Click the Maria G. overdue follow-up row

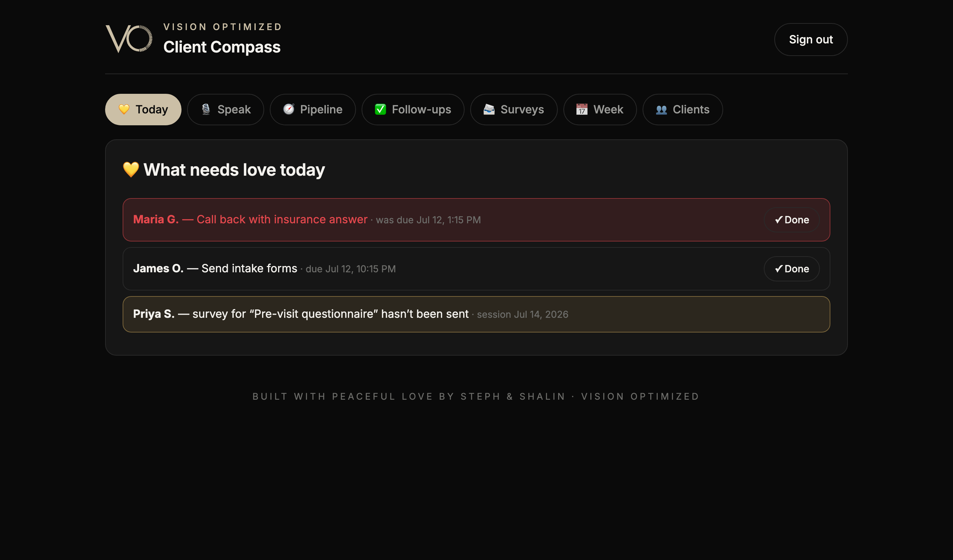tap(476, 220)
